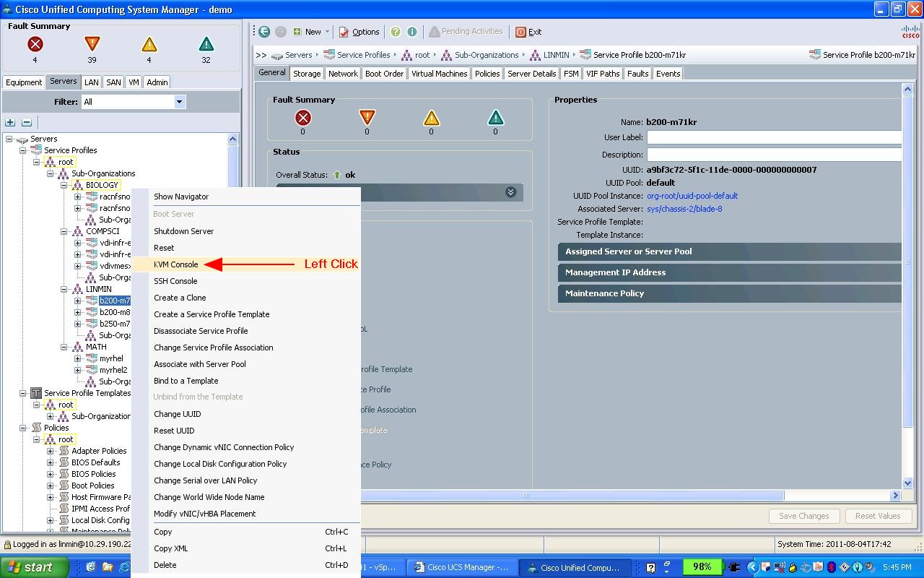The image size is (924, 578).
Task: Click the green Info icon in toolbar
Action: (412, 32)
